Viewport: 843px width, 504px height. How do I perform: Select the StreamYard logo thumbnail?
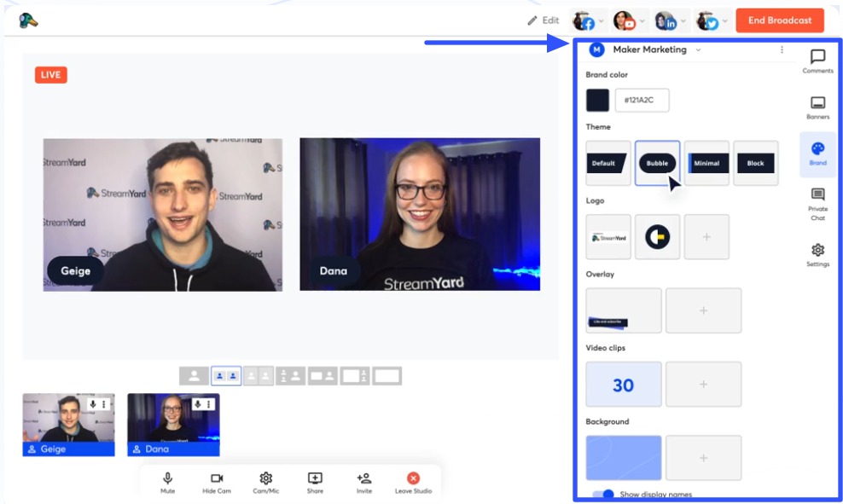coord(608,236)
